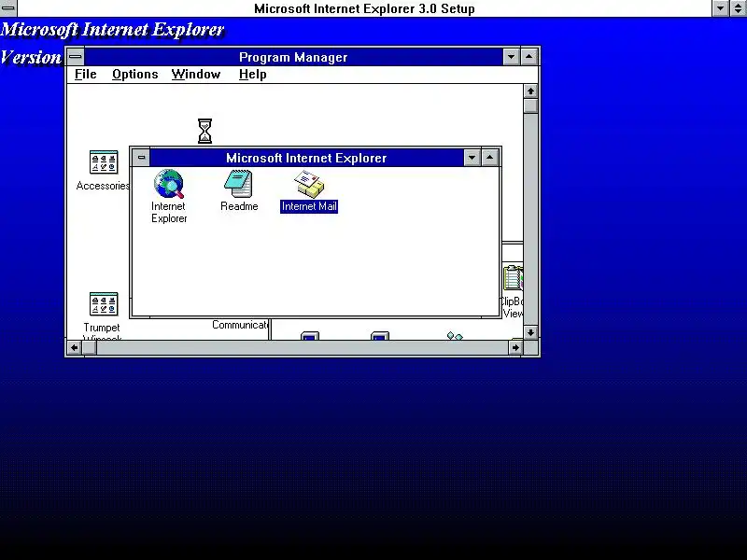Click Program Manager's scroll left arrow
Image resolution: width=747 pixels, height=560 pixels.
tap(74, 347)
